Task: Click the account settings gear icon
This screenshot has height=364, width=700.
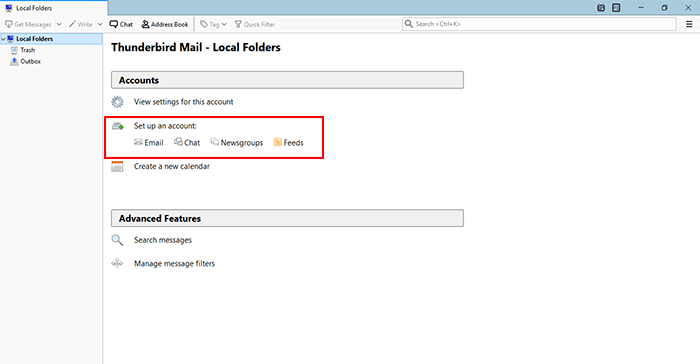Action: coord(117,102)
